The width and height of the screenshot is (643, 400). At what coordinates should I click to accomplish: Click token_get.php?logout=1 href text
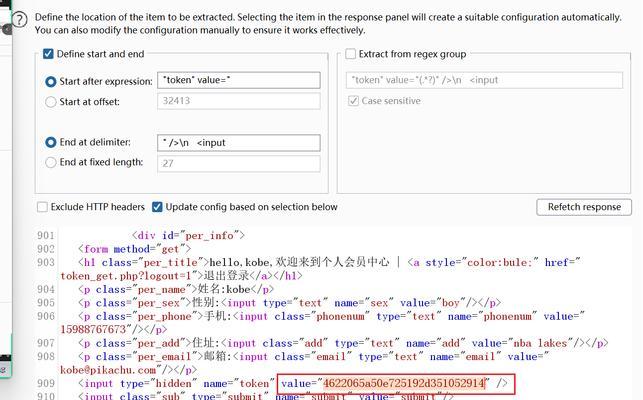tap(125, 276)
